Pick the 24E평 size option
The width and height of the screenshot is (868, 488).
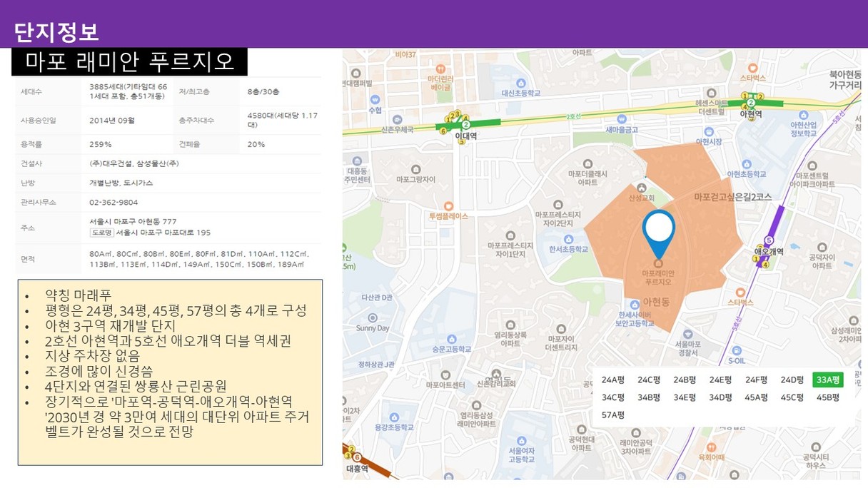(720, 380)
